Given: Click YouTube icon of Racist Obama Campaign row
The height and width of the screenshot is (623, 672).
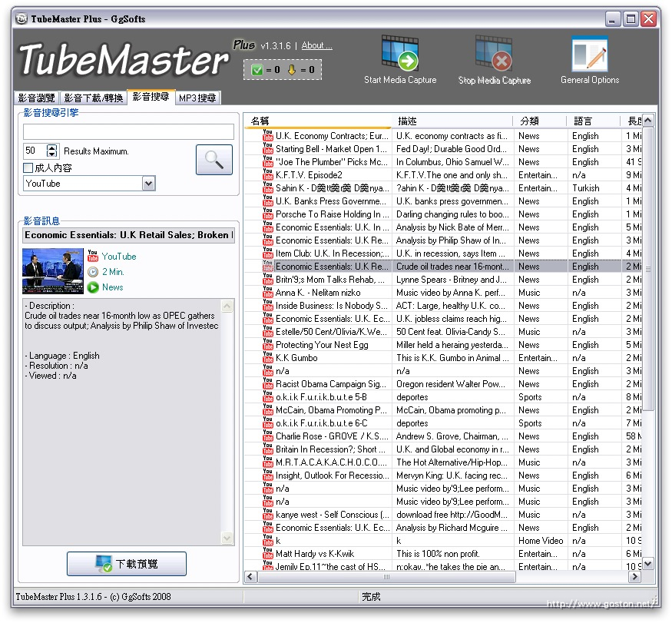Looking at the screenshot, I should 268,383.
